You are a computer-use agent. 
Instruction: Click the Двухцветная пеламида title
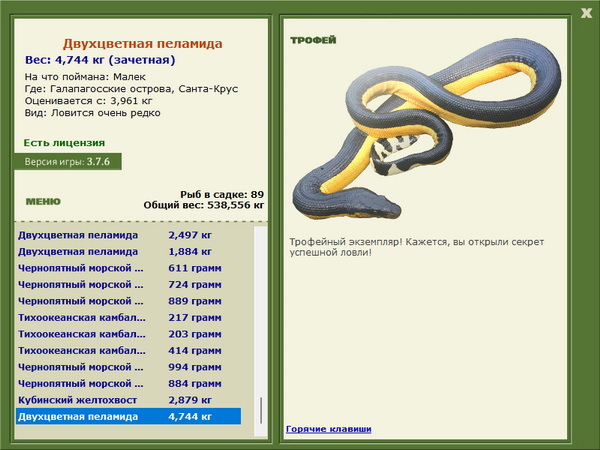click(143, 43)
